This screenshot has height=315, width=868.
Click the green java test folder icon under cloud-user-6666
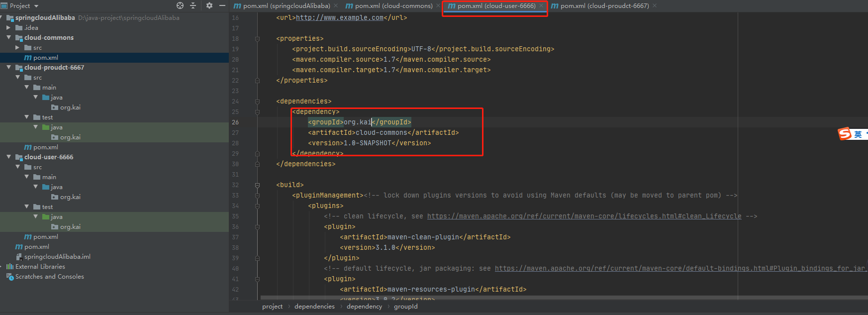tap(46, 217)
